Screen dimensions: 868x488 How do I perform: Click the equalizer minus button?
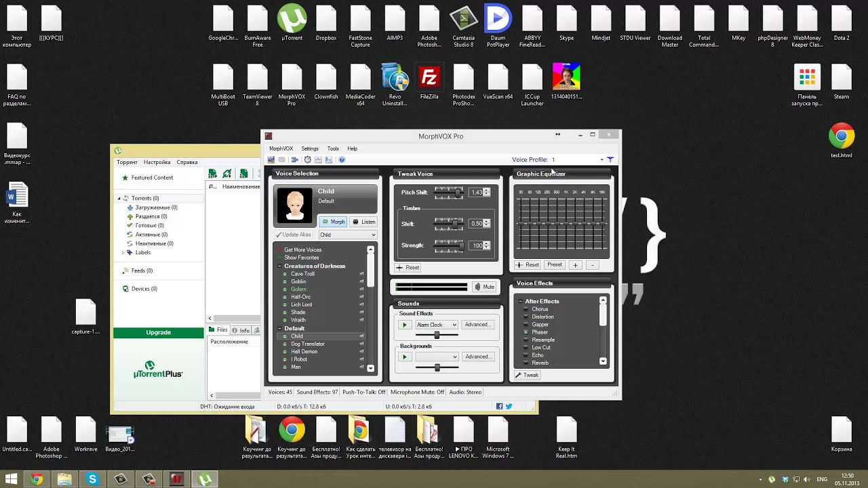tap(591, 265)
